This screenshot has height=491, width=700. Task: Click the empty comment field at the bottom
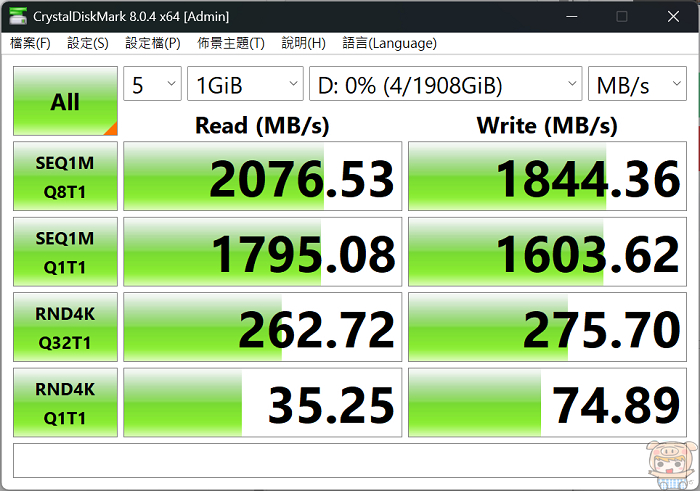click(x=350, y=460)
